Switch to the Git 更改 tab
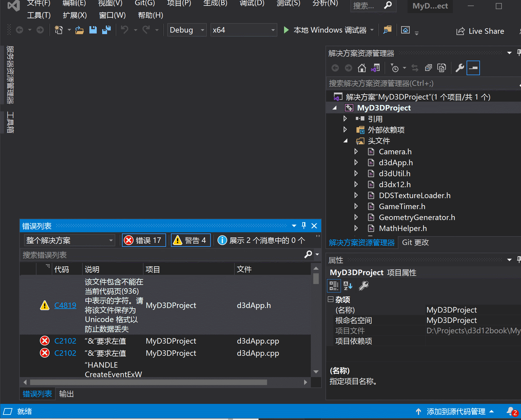Screen dimensions: 521x420 pyautogui.click(x=415, y=242)
